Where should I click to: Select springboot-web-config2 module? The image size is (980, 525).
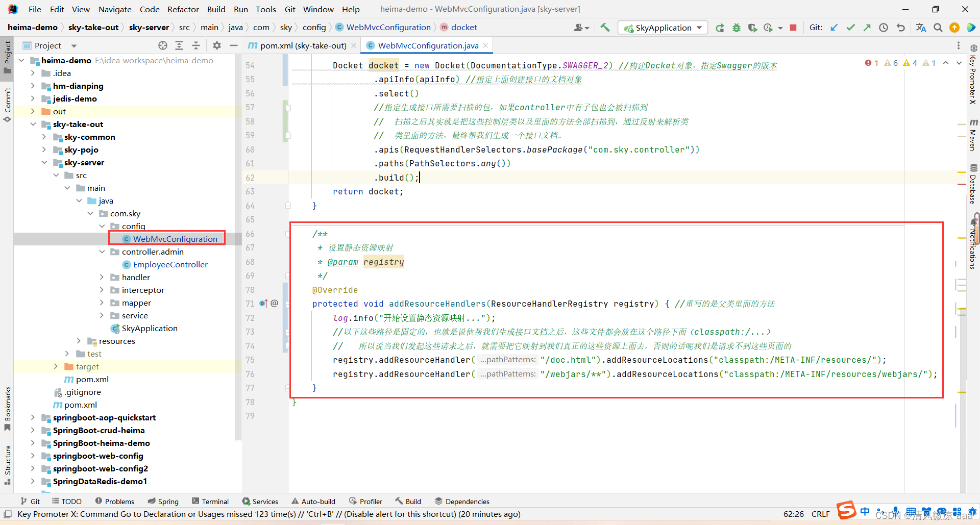[100, 468]
